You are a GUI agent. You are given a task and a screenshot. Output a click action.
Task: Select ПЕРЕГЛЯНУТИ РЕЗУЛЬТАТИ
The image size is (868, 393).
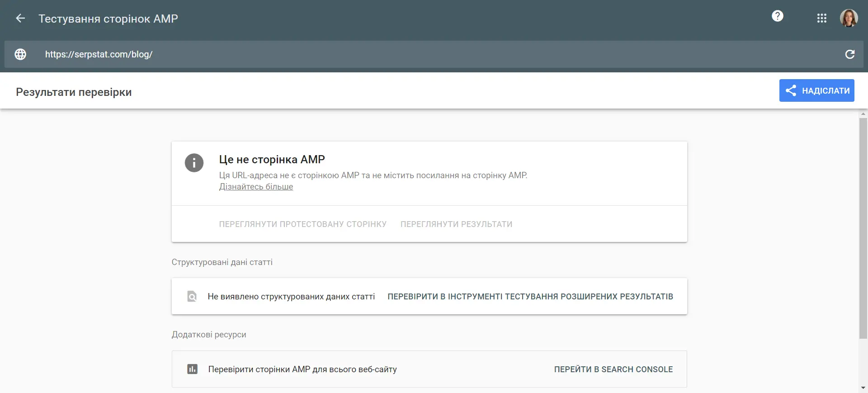click(456, 224)
